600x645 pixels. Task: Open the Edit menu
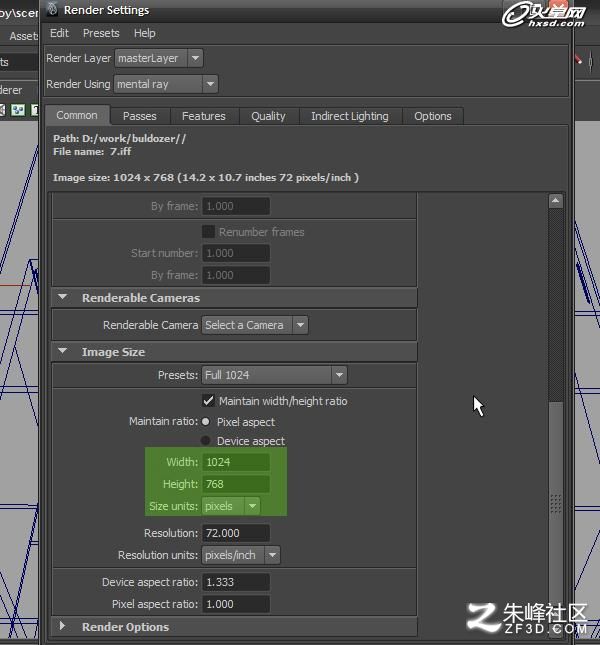pyautogui.click(x=59, y=33)
